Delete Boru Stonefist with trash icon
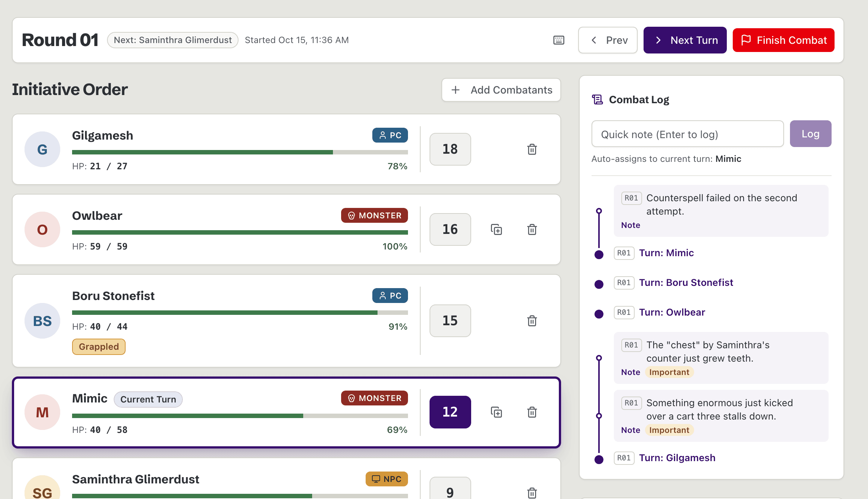Screen dimensions: 868x499 click(x=532, y=321)
